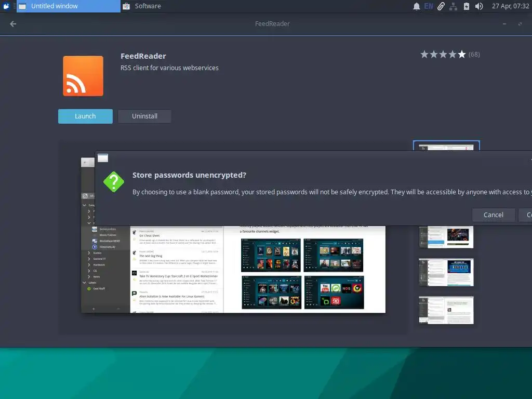This screenshot has height=399, width=532.
Task: Open the clock showing 27 Apr, 07:32
Action: click(510, 6)
